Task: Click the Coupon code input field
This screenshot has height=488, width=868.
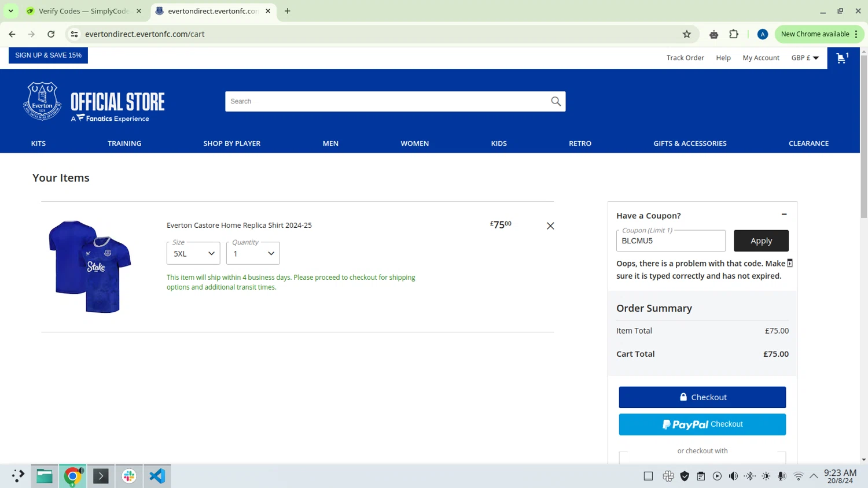Action: click(x=671, y=241)
